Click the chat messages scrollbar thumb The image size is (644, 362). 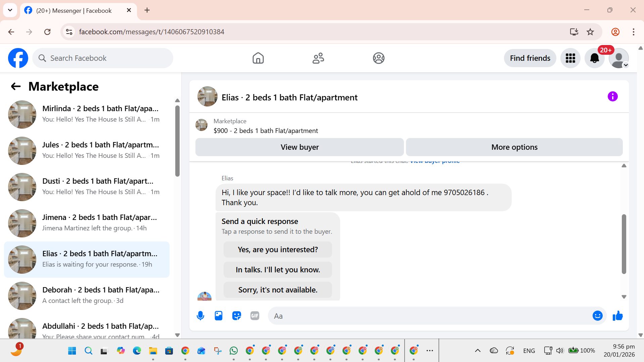click(x=624, y=244)
